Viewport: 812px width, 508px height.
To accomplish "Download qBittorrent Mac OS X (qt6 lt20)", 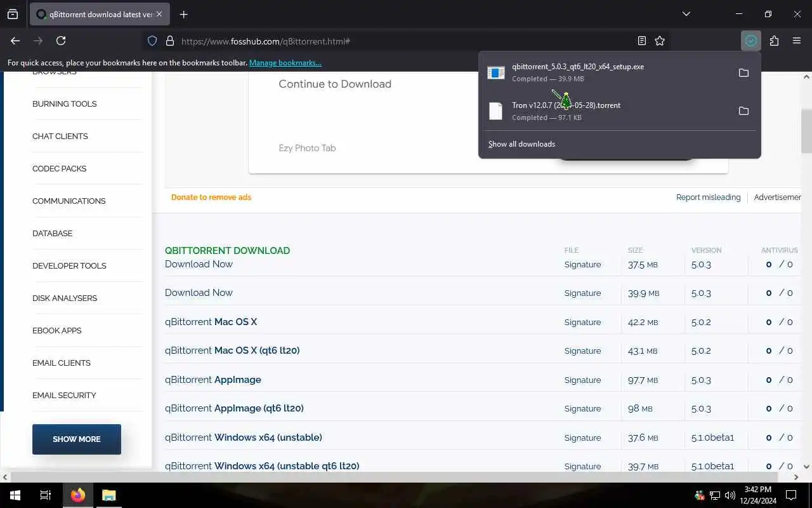I will (232, 351).
